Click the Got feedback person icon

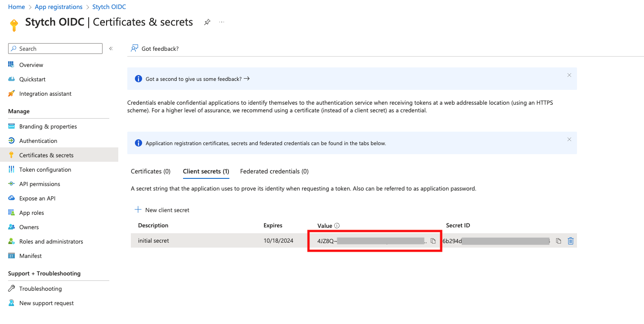134,49
